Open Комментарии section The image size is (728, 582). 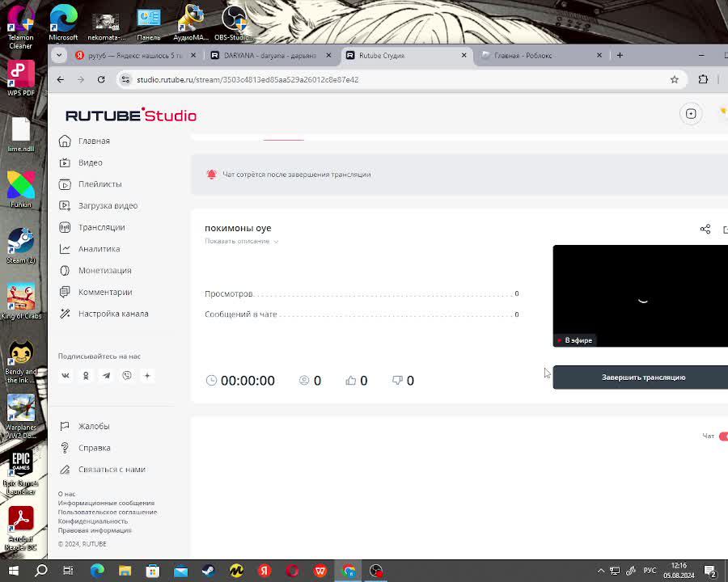pyautogui.click(x=105, y=292)
